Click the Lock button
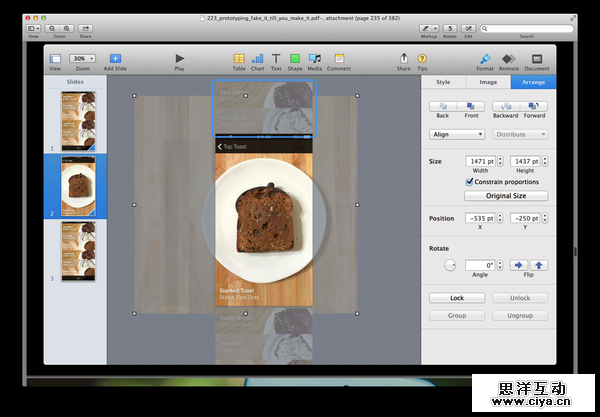 (457, 298)
